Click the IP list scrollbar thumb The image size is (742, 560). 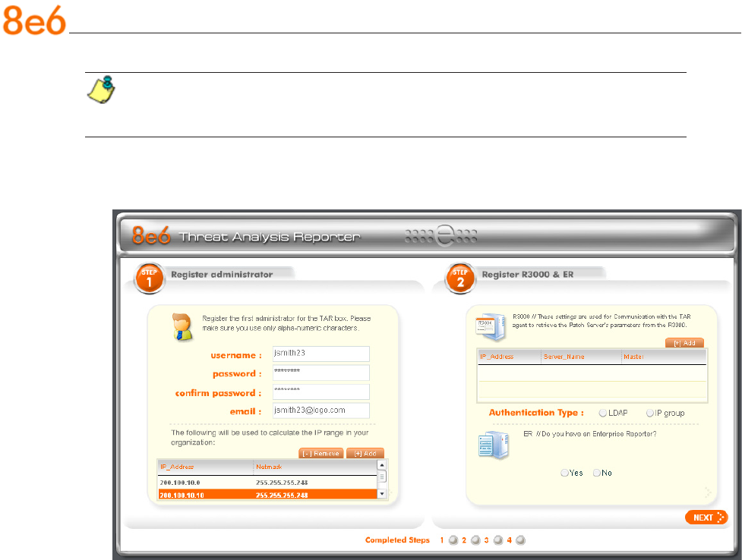[x=382, y=477]
